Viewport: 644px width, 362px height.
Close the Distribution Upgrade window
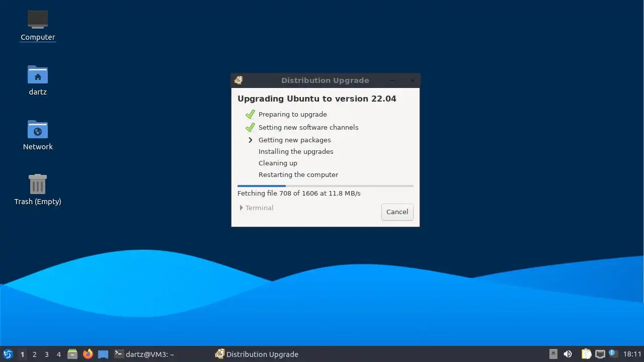tap(413, 80)
